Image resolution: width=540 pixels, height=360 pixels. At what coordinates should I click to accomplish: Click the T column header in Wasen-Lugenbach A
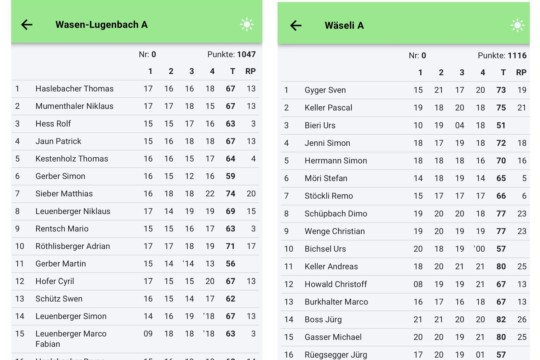click(x=233, y=71)
